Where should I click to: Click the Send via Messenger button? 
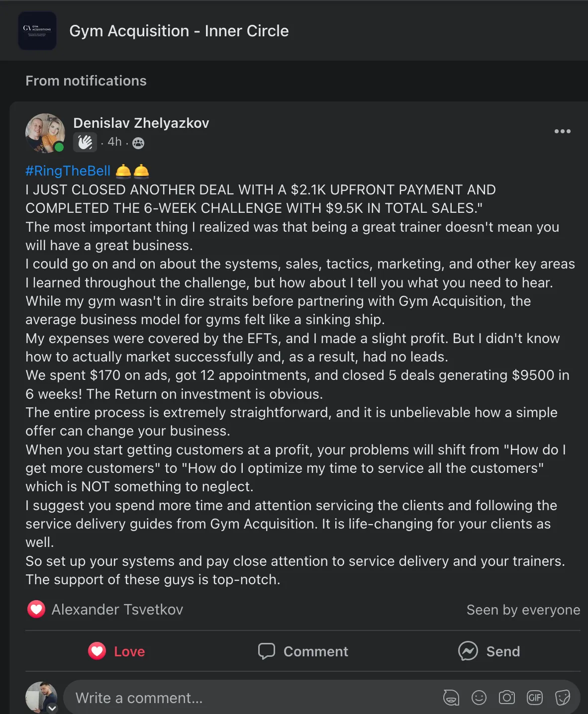pos(489,651)
